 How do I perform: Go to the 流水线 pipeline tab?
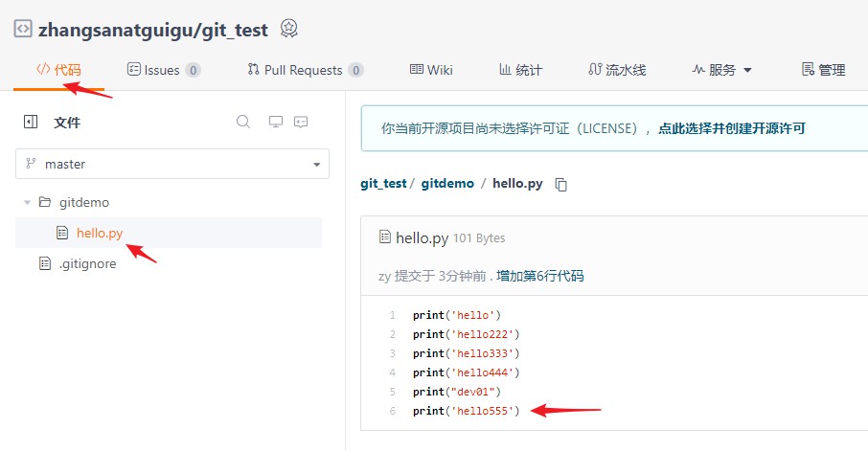(617, 70)
